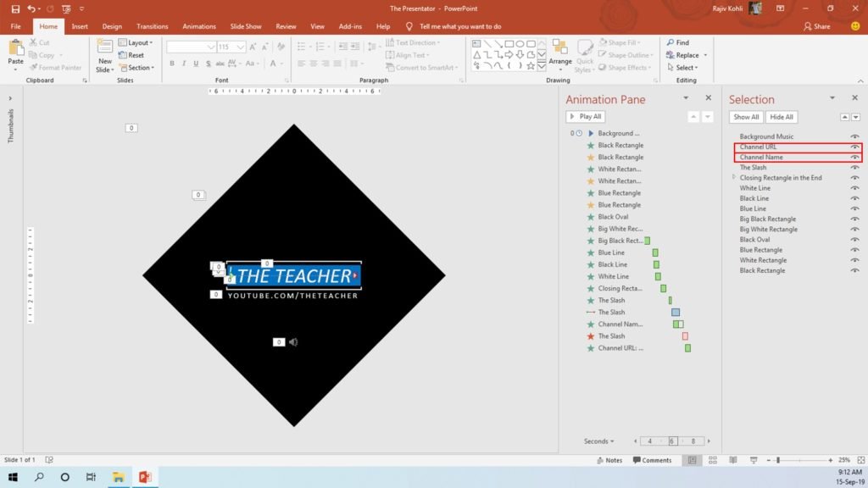
Task: Click Play All in Animation Pane
Action: coord(585,117)
